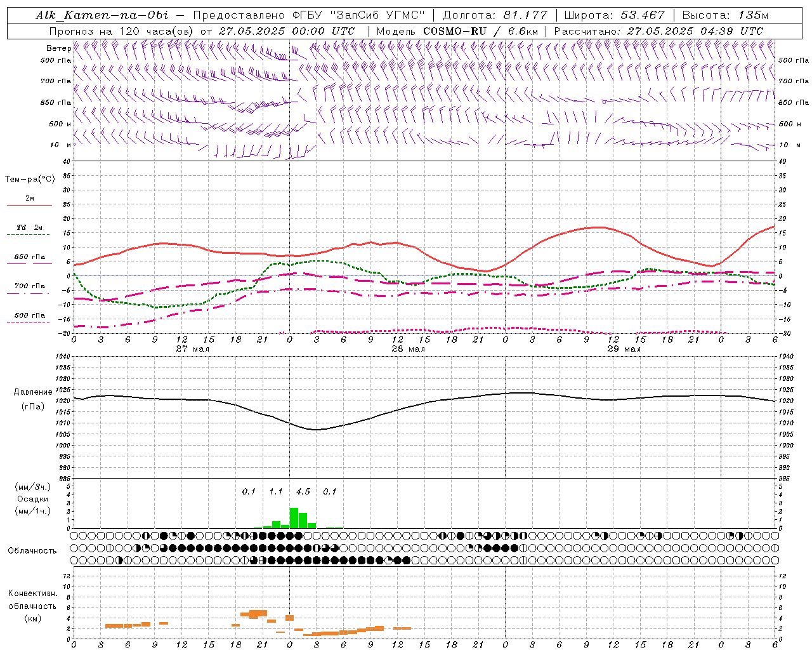Click the Ветер wind panel label

tap(58, 48)
